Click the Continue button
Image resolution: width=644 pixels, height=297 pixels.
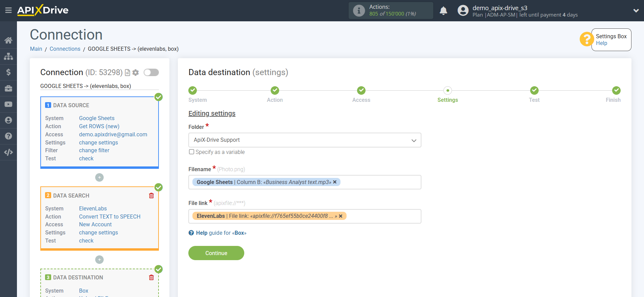click(216, 253)
